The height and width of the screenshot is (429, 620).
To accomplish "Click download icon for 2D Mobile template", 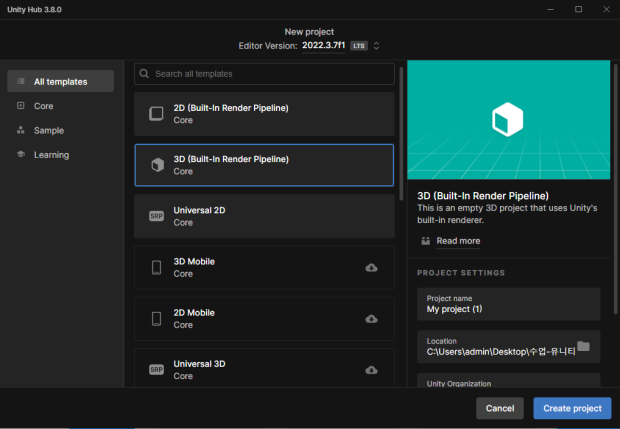I will pos(371,319).
